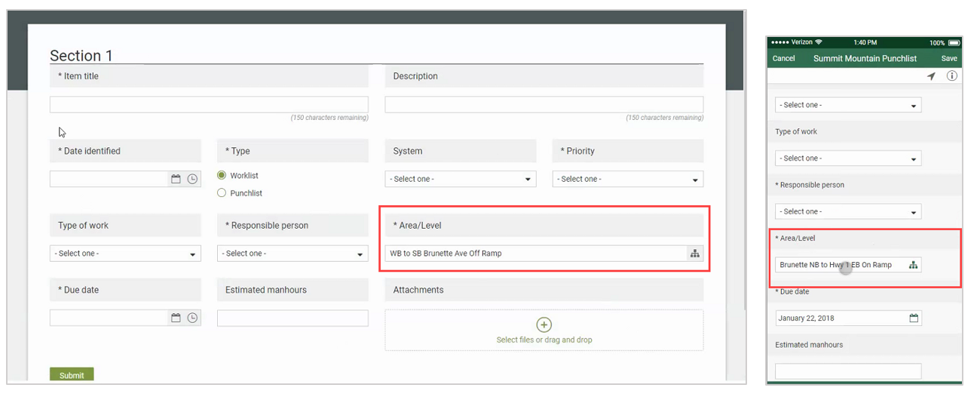Image resolution: width=980 pixels, height=397 pixels.
Task: Select the Punchlist radio button
Action: pos(222,193)
